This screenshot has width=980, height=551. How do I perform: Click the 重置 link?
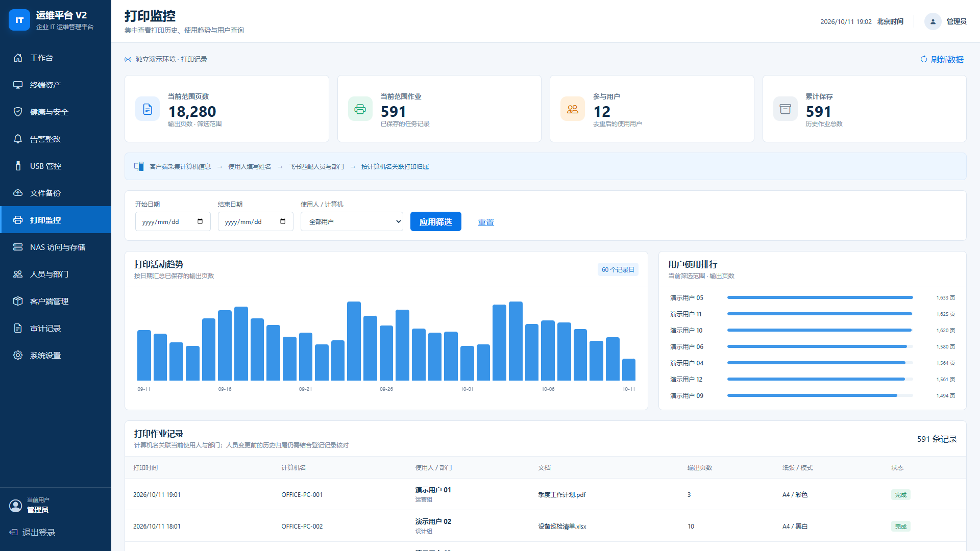486,222
